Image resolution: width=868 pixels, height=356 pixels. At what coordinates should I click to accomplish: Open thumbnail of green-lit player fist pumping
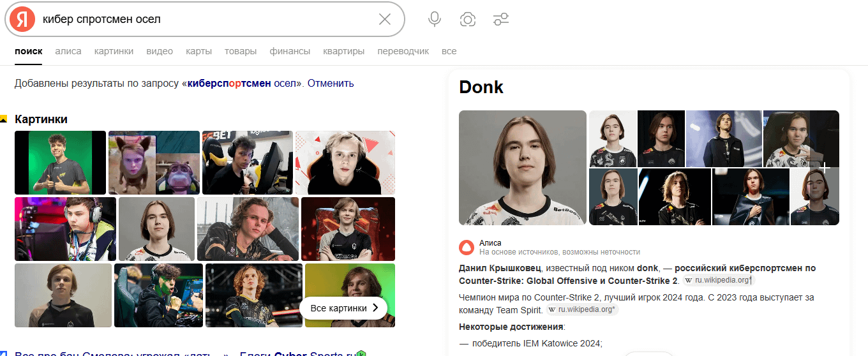tap(158, 295)
